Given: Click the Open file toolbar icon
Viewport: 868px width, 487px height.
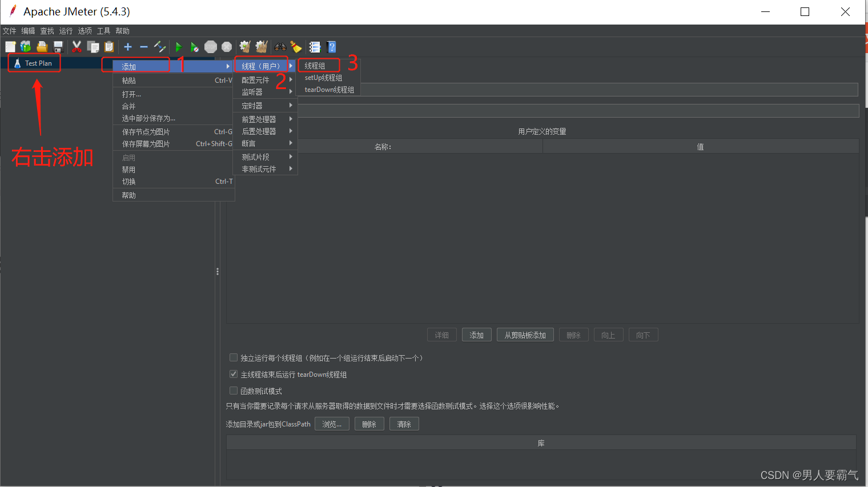Looking at the screenshot, I should coord(42,47).
